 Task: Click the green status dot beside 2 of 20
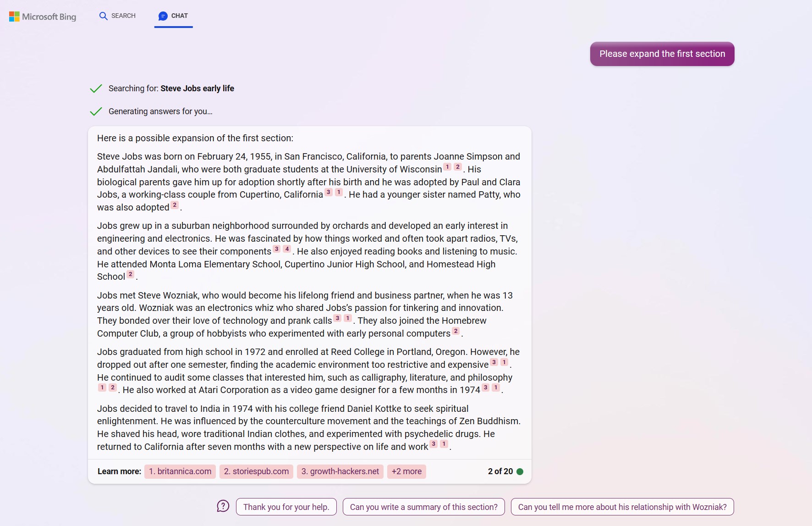(x=520, y=471)
